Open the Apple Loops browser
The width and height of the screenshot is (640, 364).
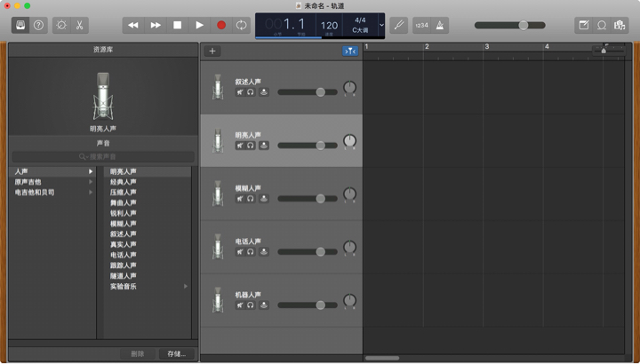pos(602,25)
